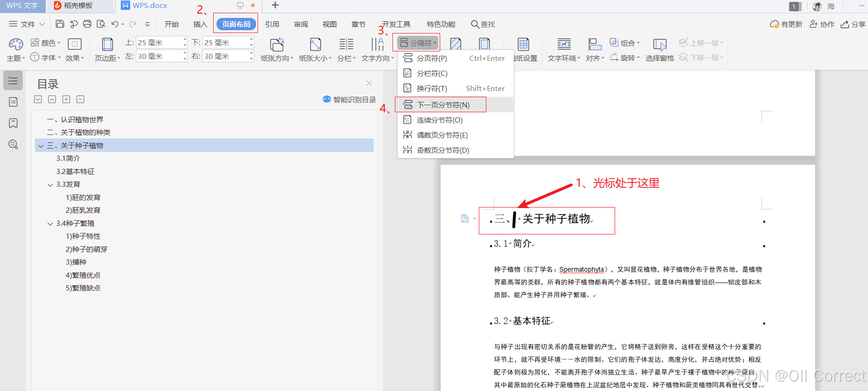Screen dimensions: 868x391
Task: Click the 协作 collaborate button
Action: (x=822, y=24)
